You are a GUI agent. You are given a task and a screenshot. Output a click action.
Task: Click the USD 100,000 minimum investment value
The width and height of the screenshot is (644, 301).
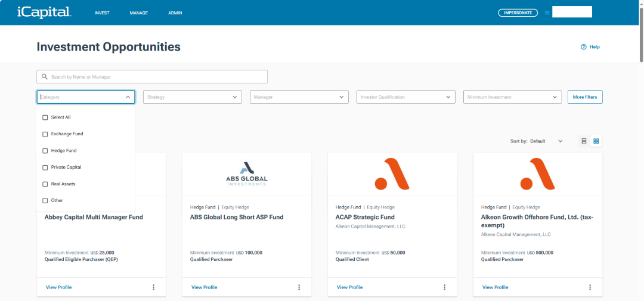(x=249, y=253)
